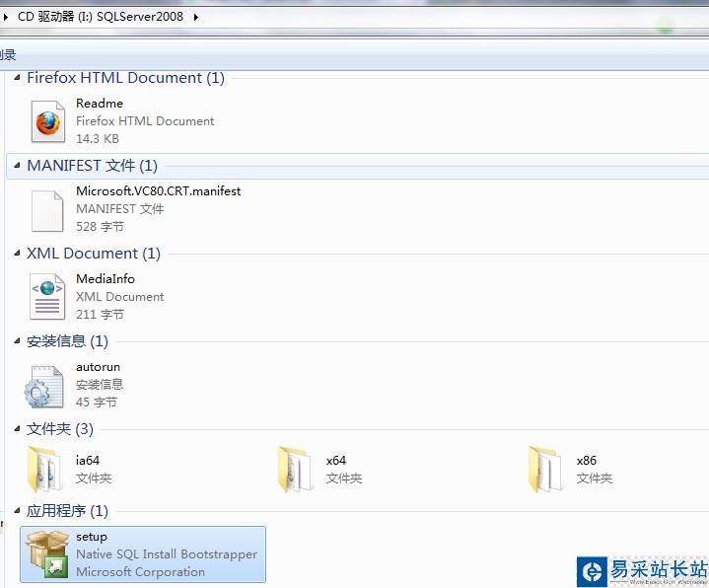Select the ia64 folder name
709x588 pixels.
tap(88, 460)
